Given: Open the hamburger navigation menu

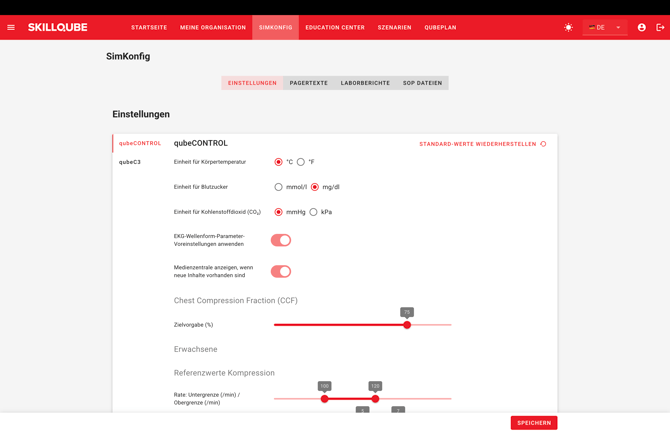Looking at the screenshot, I should [x=11, y=27].
